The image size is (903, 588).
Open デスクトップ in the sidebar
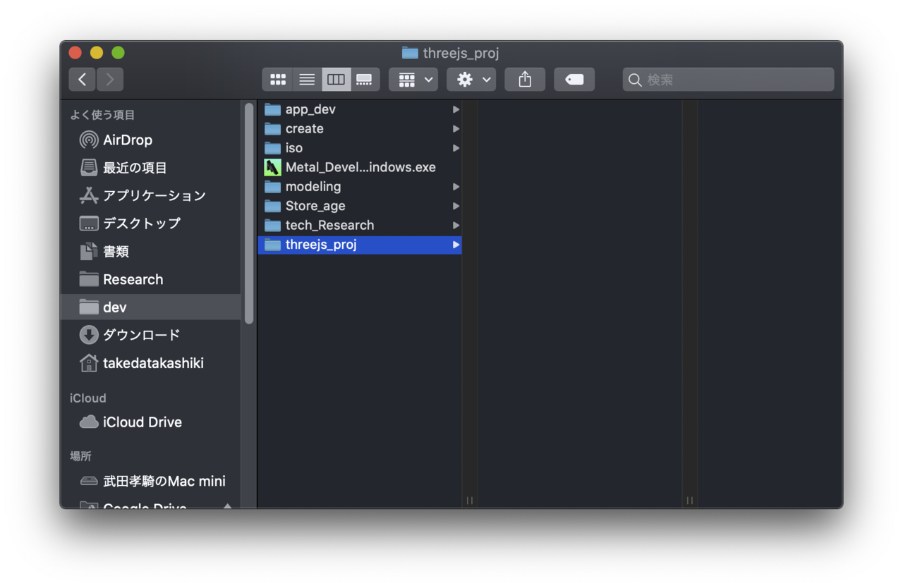[150, 223]
